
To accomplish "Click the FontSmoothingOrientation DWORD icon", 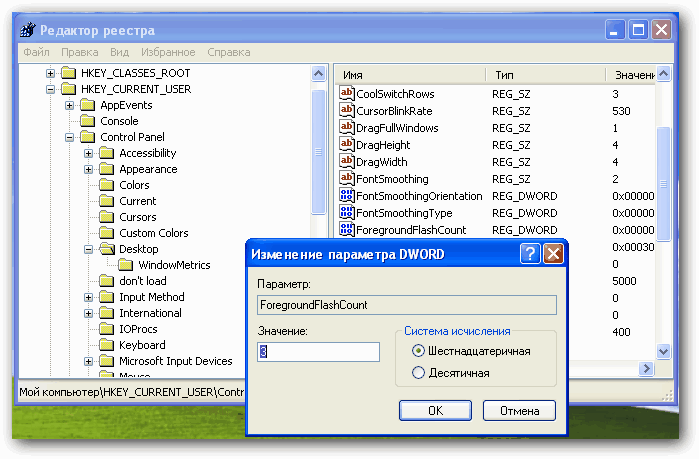I will 346,195.
